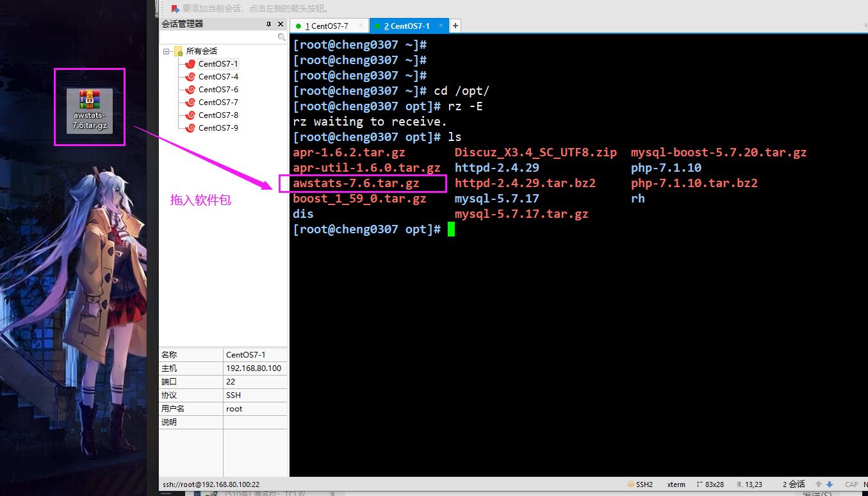Click the protocol value SSH
868x496 pixels.
click(233, 395)
